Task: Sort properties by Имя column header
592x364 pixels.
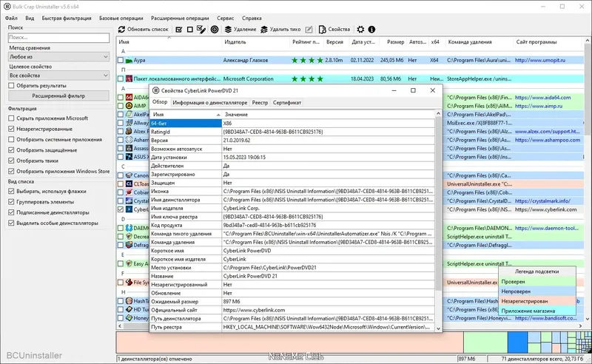Action: 186,115
